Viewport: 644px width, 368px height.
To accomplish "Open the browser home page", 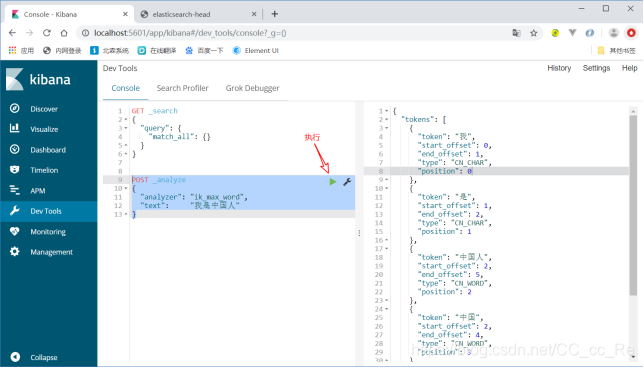I will [x=64, y=33].
